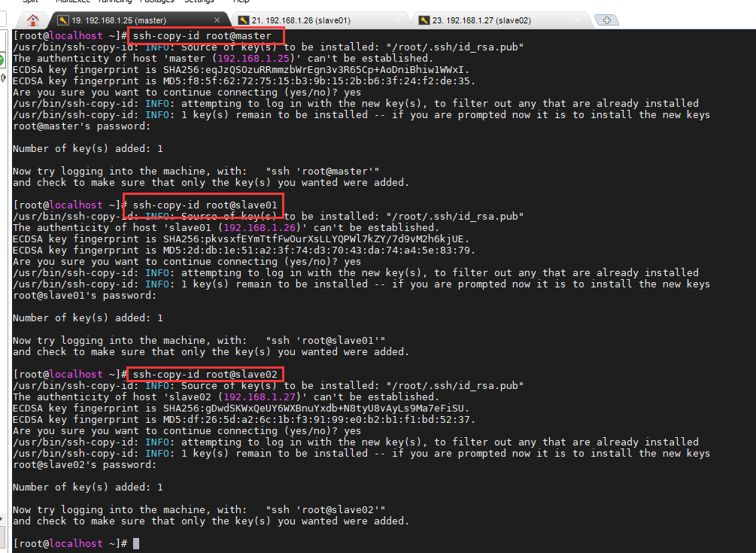Viewport: 756px width, 553px height.
Task: Switch to the 192.168.1.27 (slave02) tab
Action: pos(500,20)
